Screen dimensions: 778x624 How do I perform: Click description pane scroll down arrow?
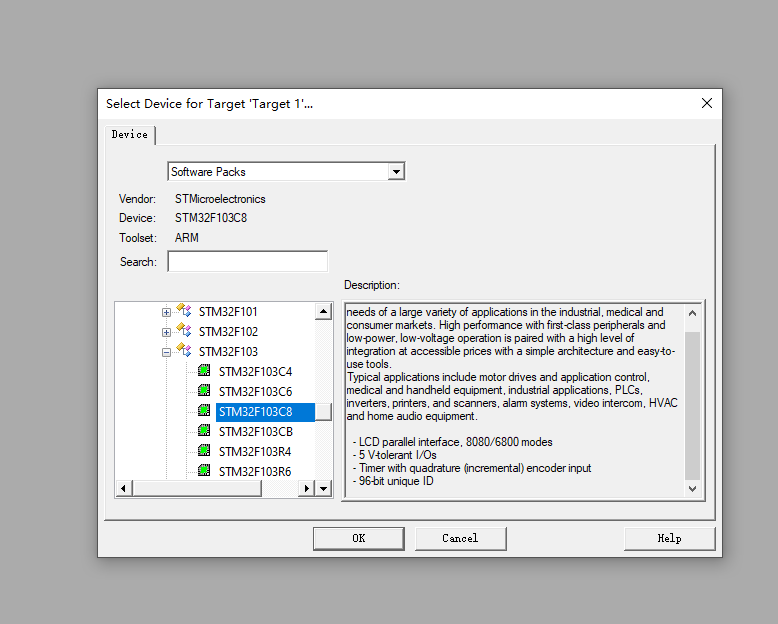[x=693, y=489]
